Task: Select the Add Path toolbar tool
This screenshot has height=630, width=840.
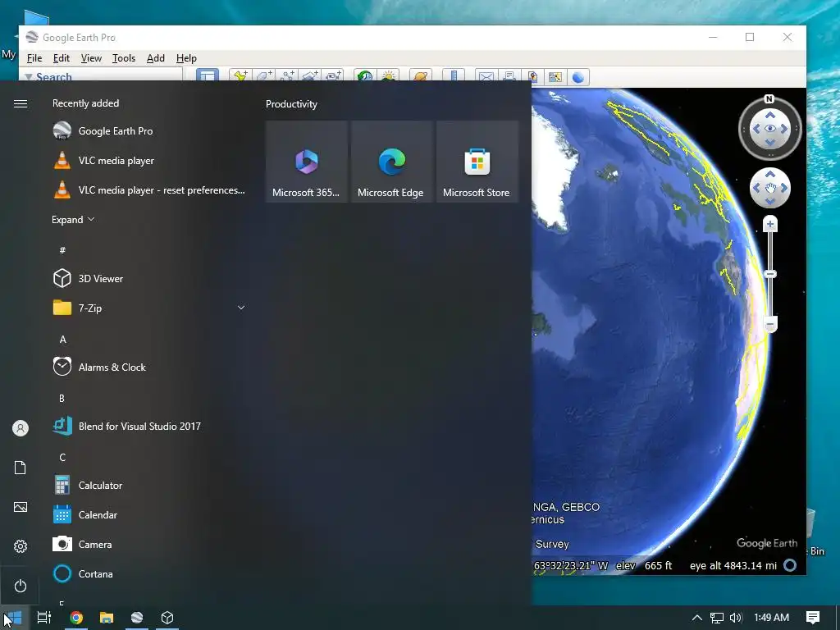Action: click(287, 75)
